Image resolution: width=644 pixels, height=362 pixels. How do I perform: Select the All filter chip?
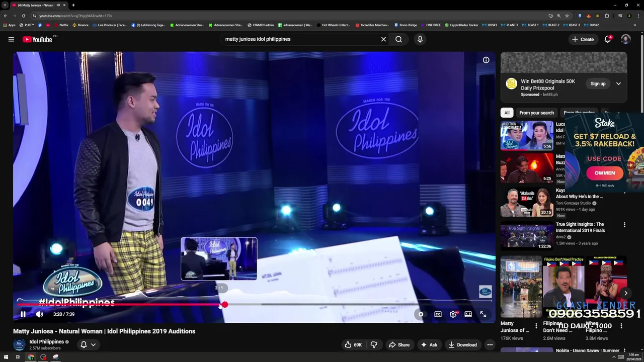pyautogui.click(x=507, y=113)
